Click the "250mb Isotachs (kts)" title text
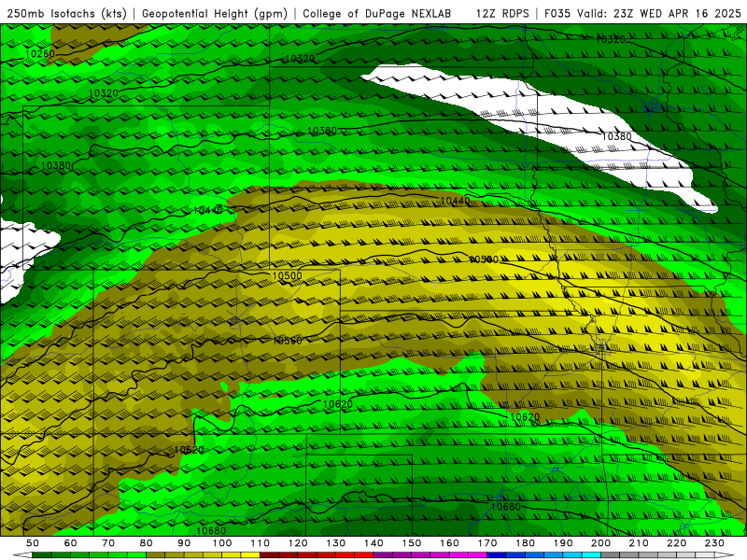Screen dimensions: 747x560 coord(66,13)
